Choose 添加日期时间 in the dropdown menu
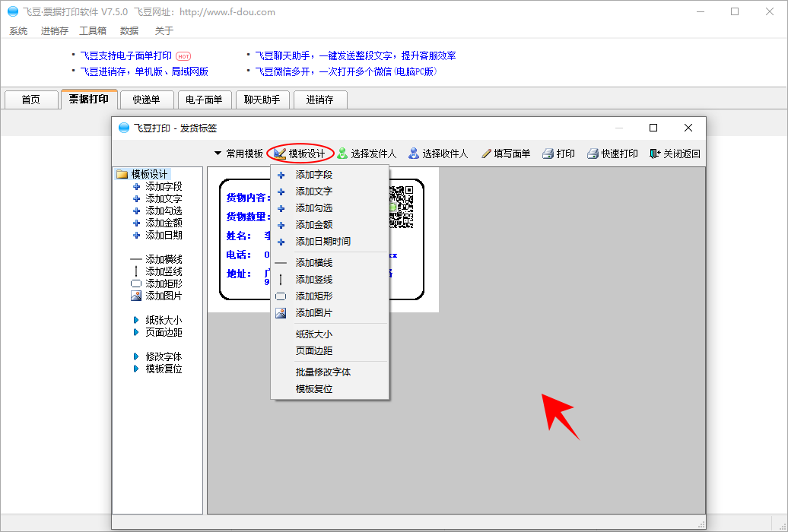The width and height of the screenshot is (788, 532). point(329,242)
